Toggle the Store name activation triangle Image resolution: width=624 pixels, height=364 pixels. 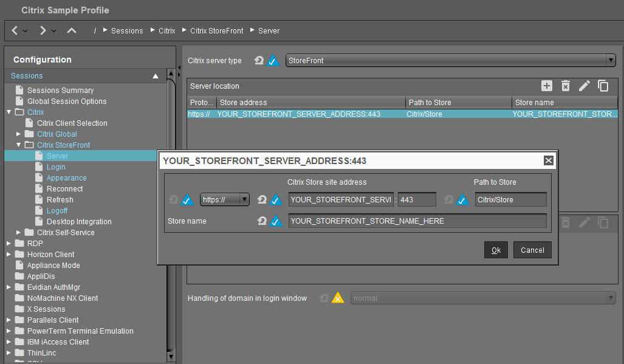[x=276, y=221]
